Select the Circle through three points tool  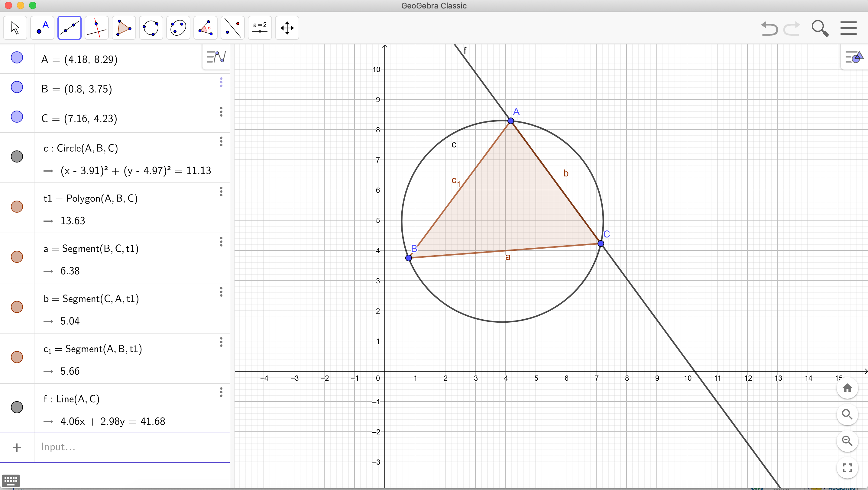point(151,27)
